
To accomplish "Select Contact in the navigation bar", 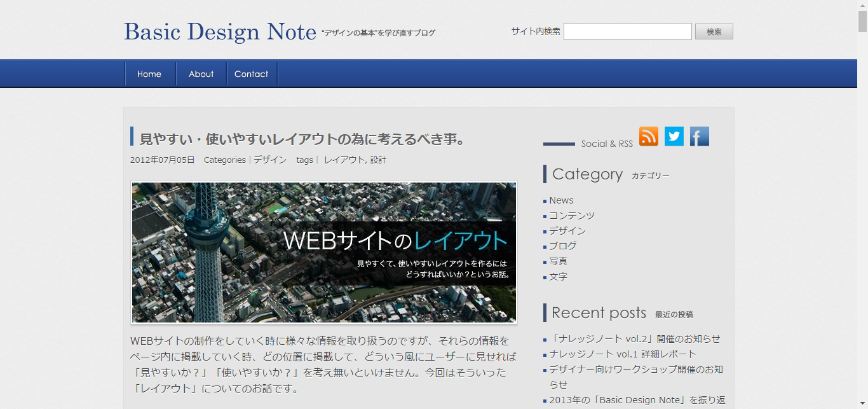I will point(251,74).
